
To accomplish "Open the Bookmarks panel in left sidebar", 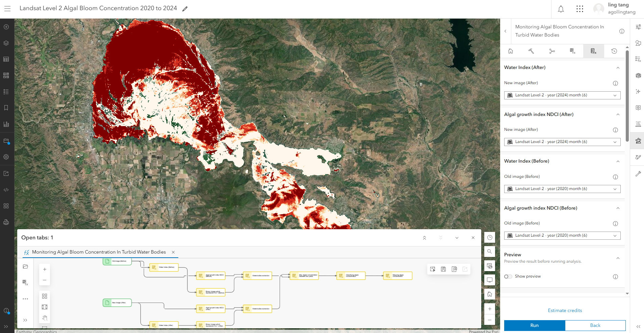I will click(6, 108).
